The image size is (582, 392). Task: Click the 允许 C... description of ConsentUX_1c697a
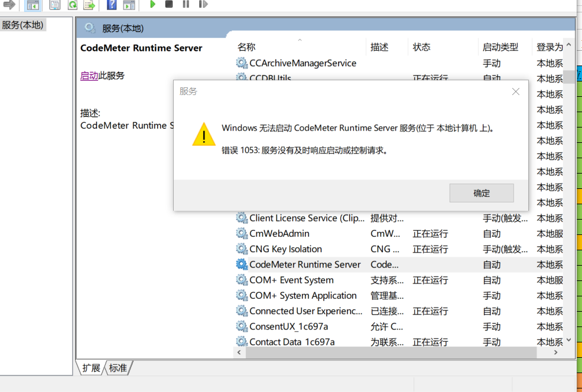click(x=387, y=326)
